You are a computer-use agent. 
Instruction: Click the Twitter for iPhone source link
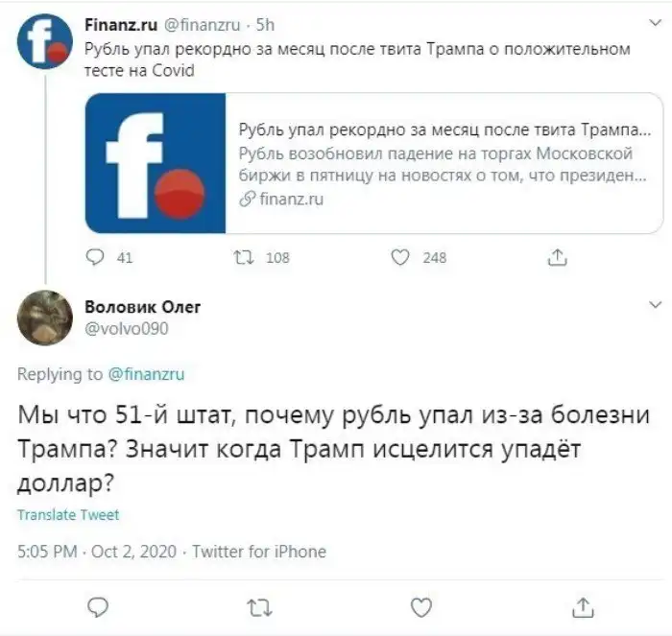(x=259, y=552)
